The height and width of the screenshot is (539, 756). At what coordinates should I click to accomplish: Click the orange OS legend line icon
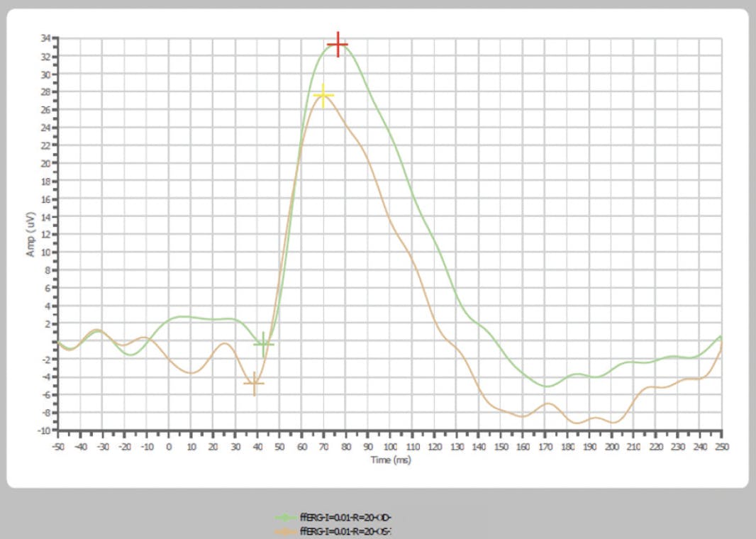(x=287, y=530)
